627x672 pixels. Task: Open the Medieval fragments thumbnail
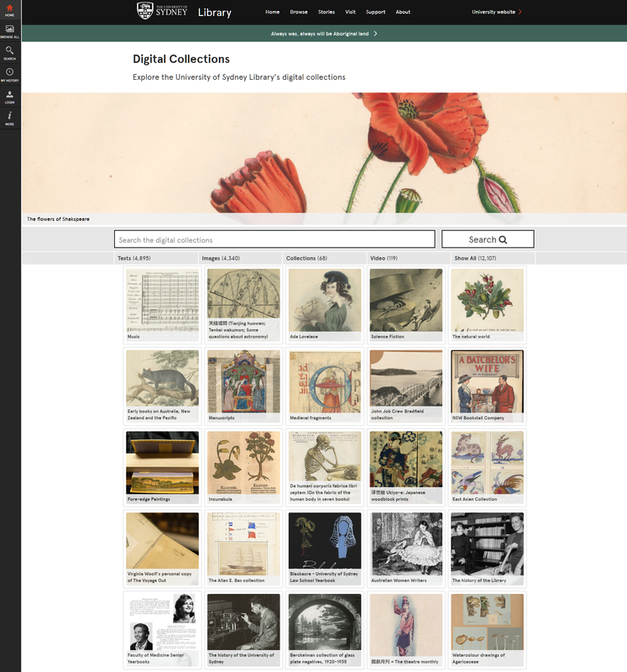[325, 386]
